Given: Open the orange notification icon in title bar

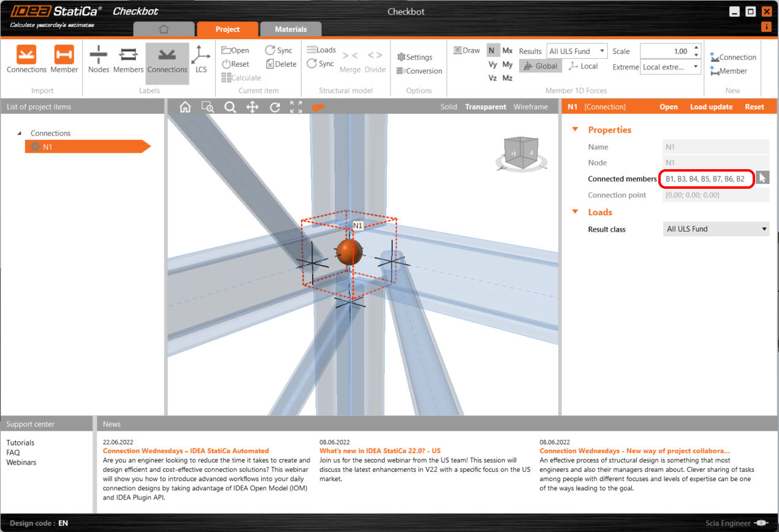Looking at the screenshot, I should (766, 27).
